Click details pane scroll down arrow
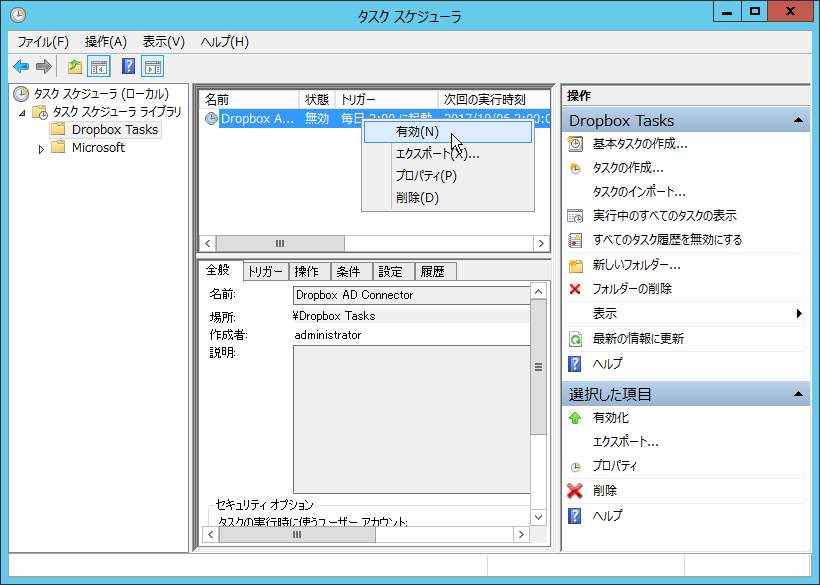Viewport: 820px width, 585px height. point(539,517)
